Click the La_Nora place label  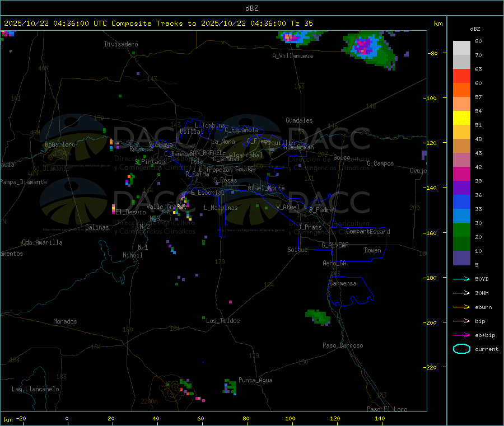point(223,142)
